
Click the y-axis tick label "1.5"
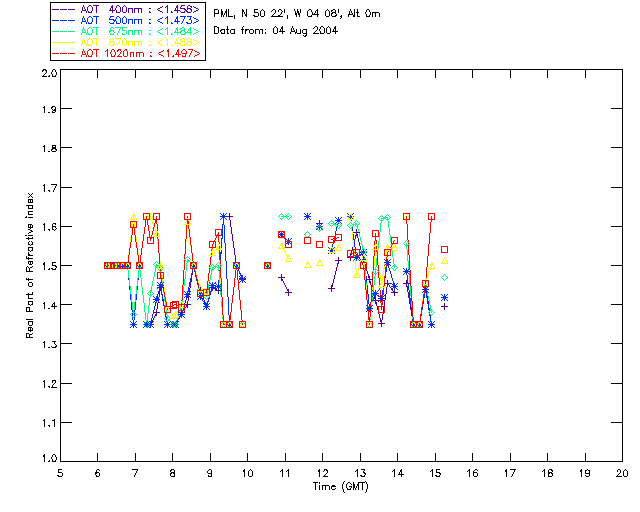click(x=49, y=266)
